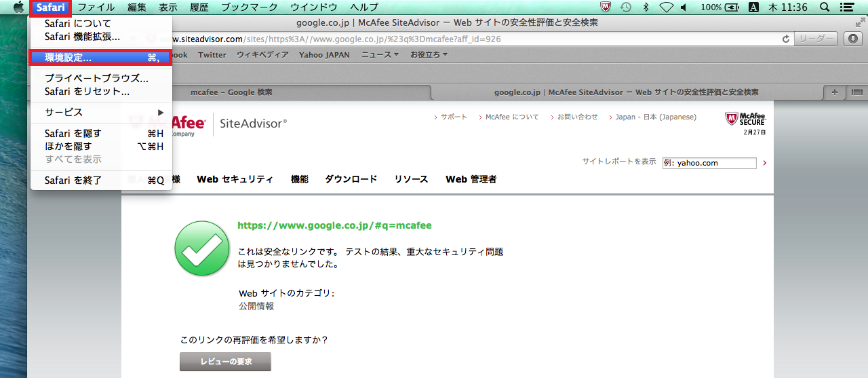Click the new tab plus button
The image size is (868, 378).
click(x=834, y=92)
